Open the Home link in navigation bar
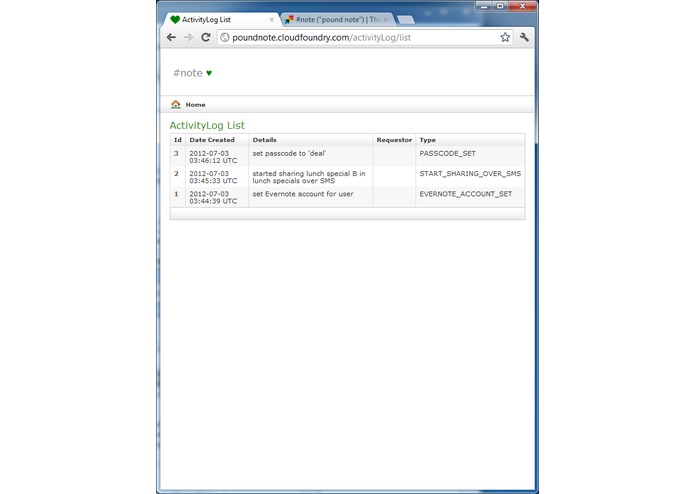The height and width of the screenshot is (494, 695). click(195, 105)
